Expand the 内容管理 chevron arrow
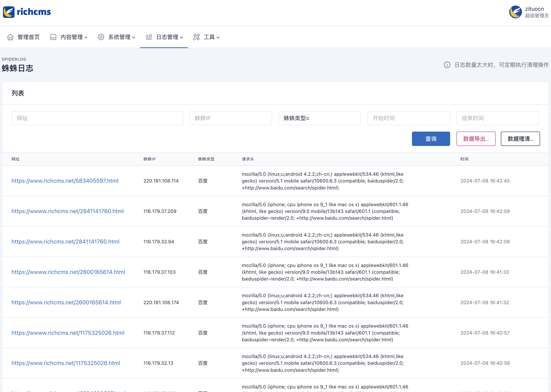This screenshot has width=551, height=392. tap(86, 37)
